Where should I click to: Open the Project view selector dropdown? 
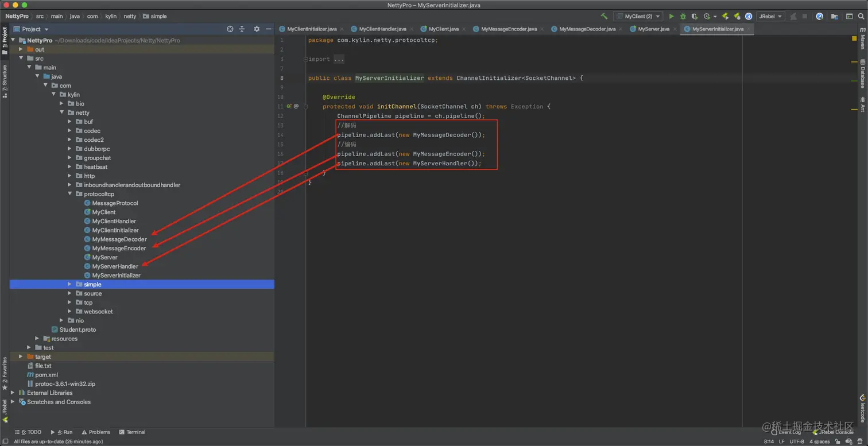[x=32, y=29]
